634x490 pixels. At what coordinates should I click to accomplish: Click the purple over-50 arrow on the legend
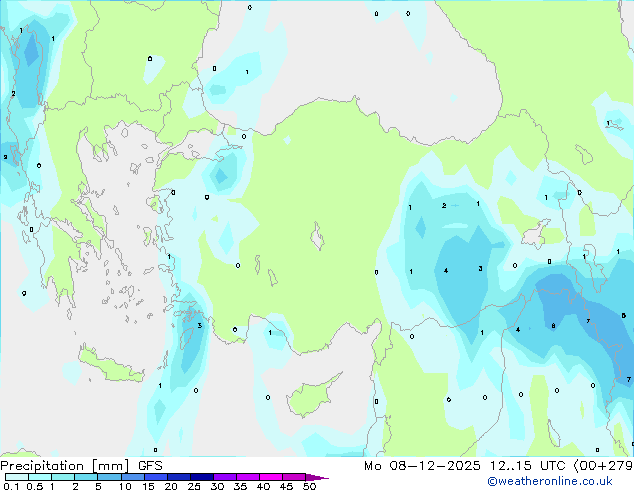(x=317, y=477)
